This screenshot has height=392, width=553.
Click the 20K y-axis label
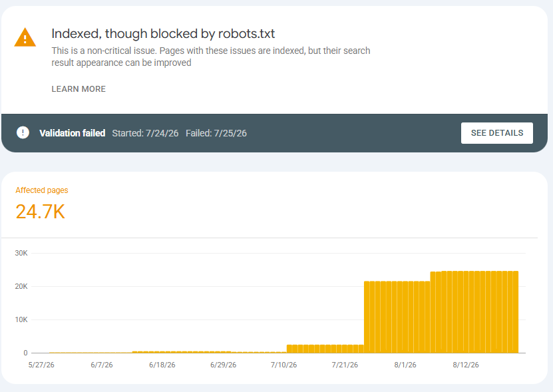point(21,286)
